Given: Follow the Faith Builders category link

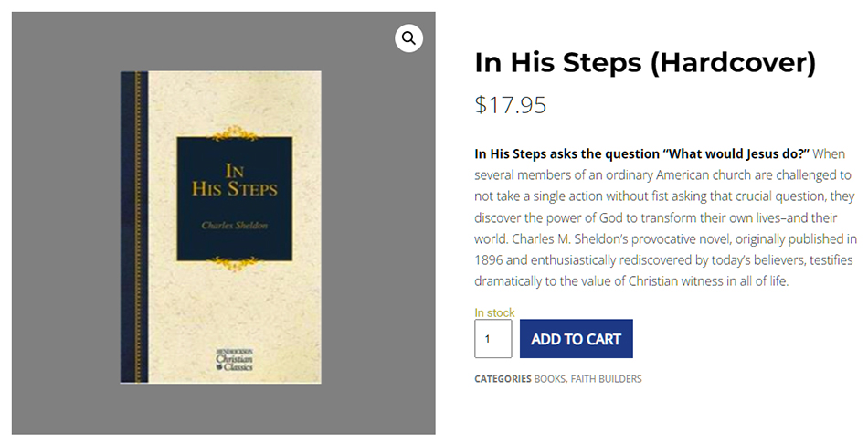Looking at the screenshot, I should (607, 379).
